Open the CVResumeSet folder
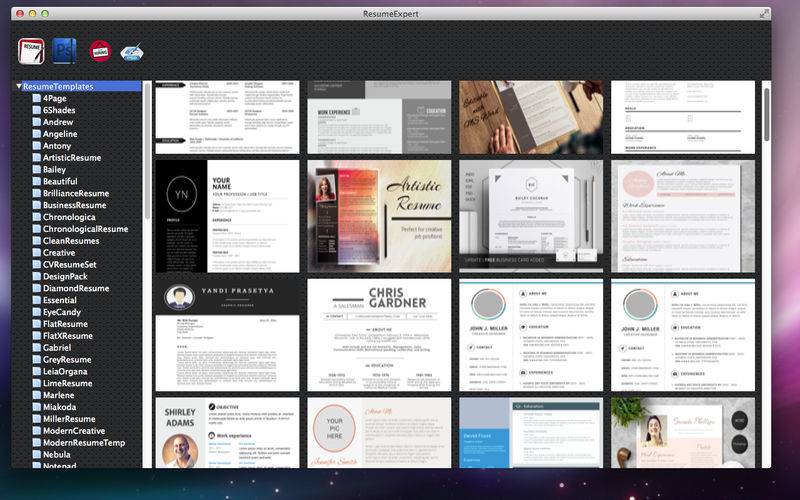 click(64, 264)
